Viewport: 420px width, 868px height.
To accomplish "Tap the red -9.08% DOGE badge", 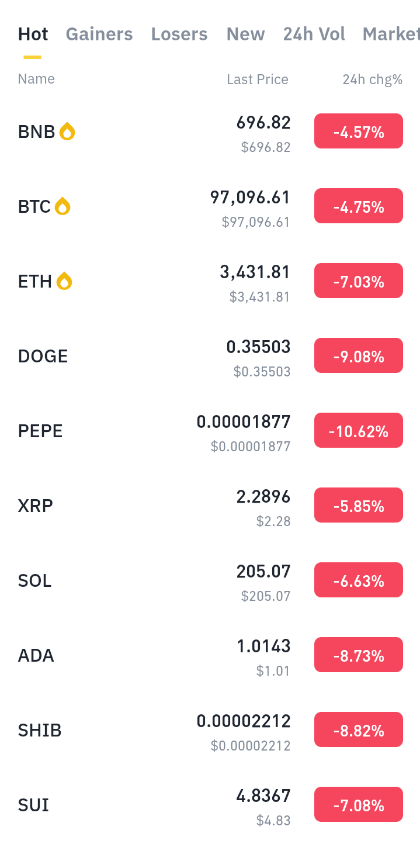I will (x=359, y=355).
